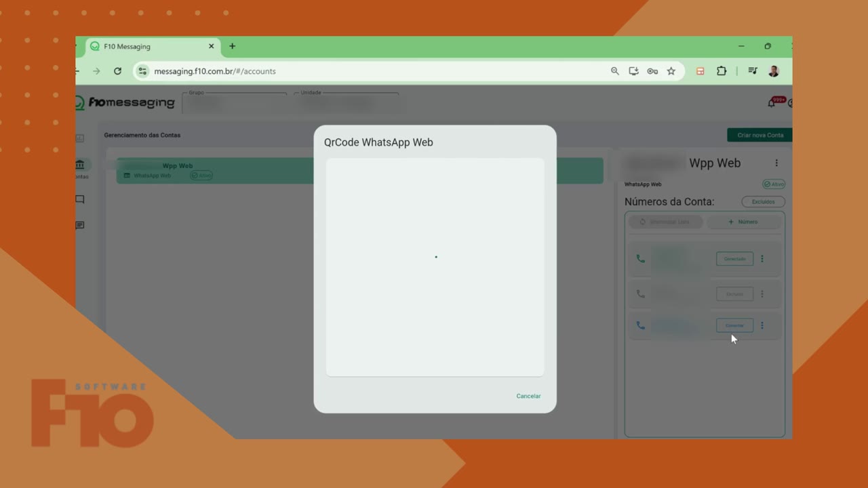The image size is (868, 488).
Task: Click the sync list button with refresh icon
Action: click(665, 222)
